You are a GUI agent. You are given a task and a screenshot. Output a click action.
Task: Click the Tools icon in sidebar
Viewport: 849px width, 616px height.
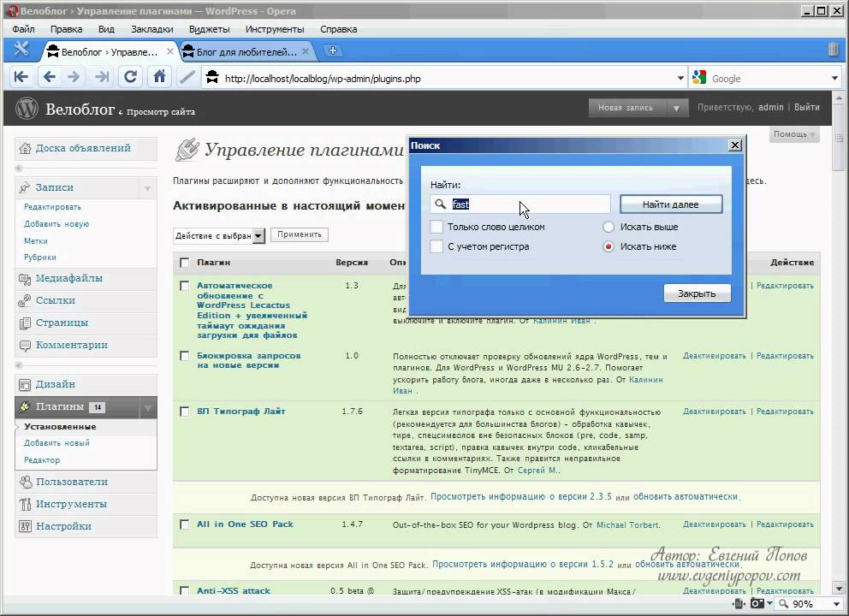[25, 504]
